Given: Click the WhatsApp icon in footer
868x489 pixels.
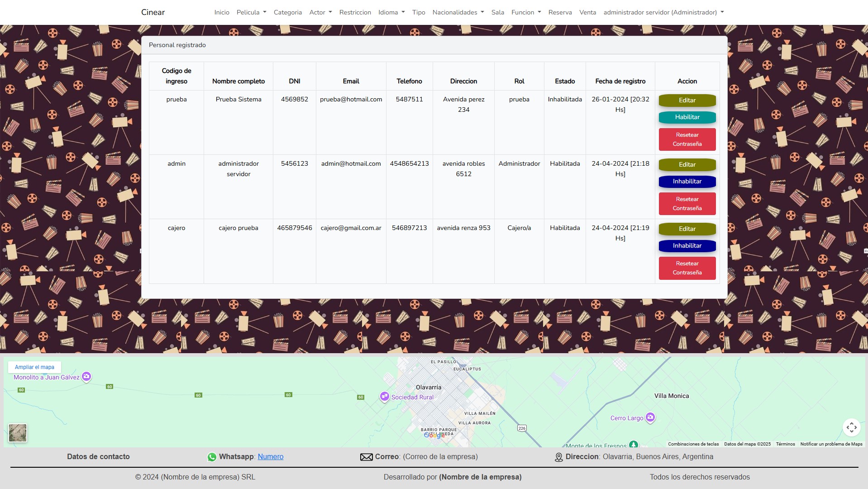Looking at the screenshot, I should (212, 457).
